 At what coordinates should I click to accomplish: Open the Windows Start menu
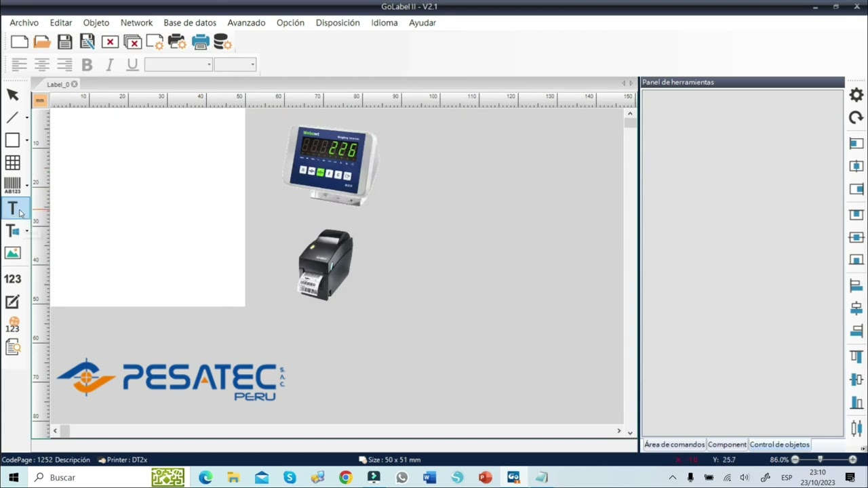tap(14, 477)
